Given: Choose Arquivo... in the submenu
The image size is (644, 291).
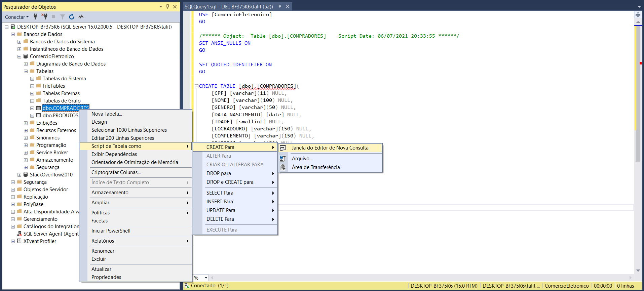Looking at the screenshot, I should pos(330,159).
